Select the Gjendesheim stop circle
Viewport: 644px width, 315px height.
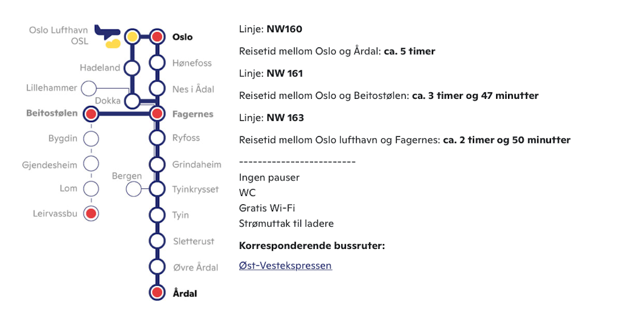tap(91, 164)
